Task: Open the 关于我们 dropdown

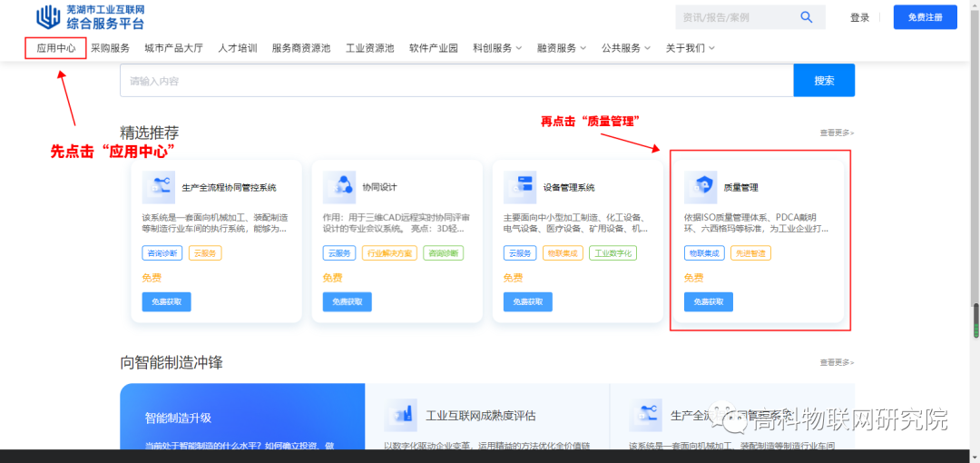Action: click(x=690, y=47)
